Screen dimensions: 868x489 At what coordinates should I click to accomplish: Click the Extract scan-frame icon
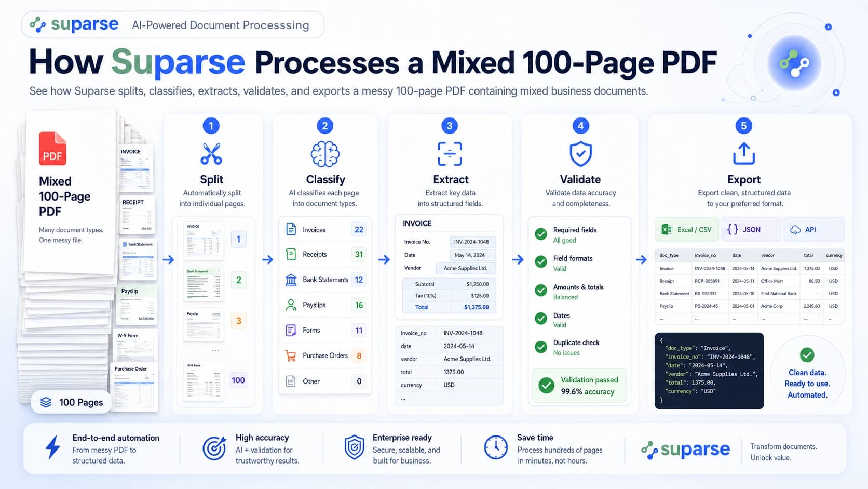click(x=450, y=154)
